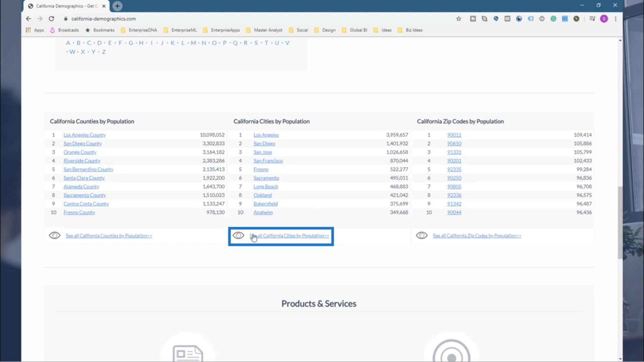Click the lock icon in address bar
The image size is (644, 362).
pyautogui.click(x=66, y=18)
